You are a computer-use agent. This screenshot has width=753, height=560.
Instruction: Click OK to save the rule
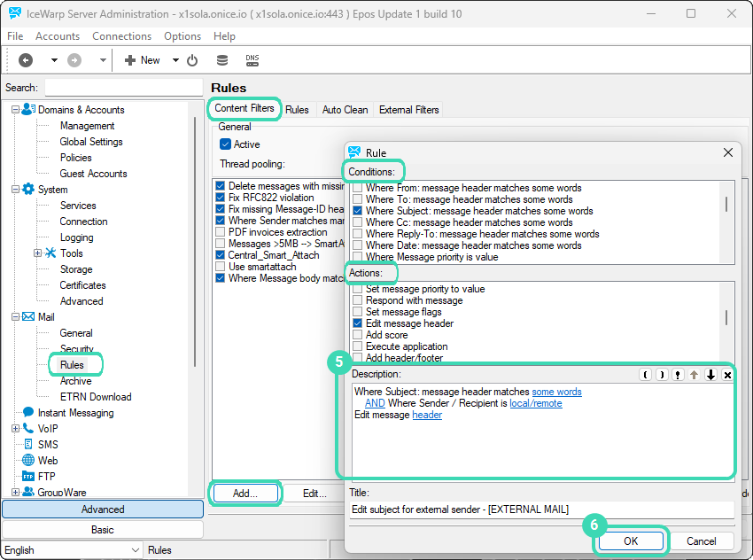click(x=631, y=541)
